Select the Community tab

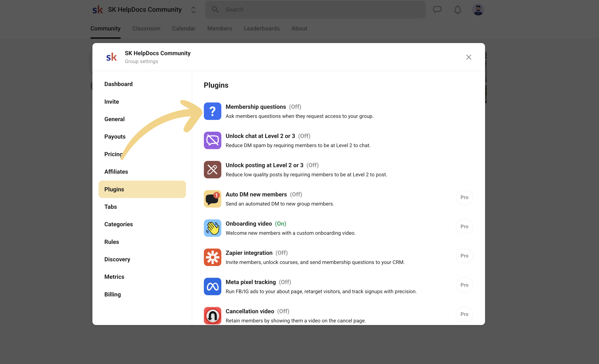click(x=106, y=28)
